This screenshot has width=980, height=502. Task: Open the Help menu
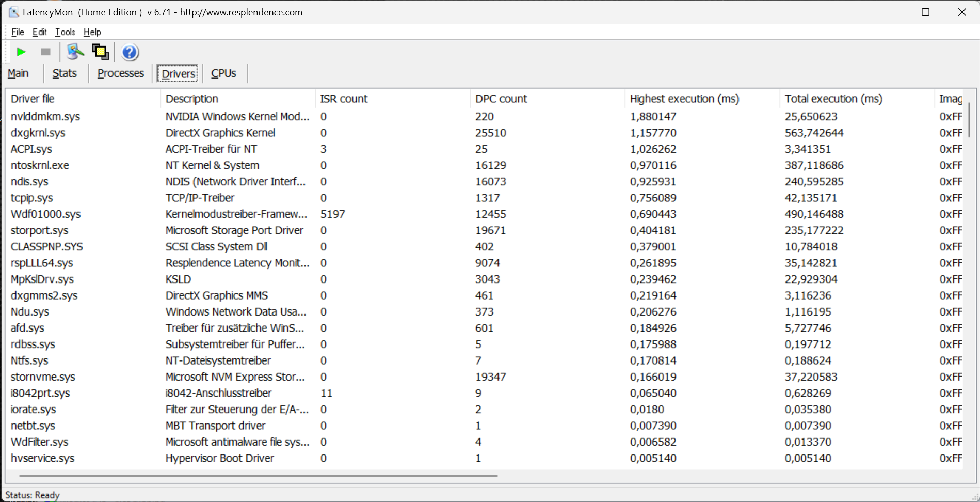(x=92, y=32)
